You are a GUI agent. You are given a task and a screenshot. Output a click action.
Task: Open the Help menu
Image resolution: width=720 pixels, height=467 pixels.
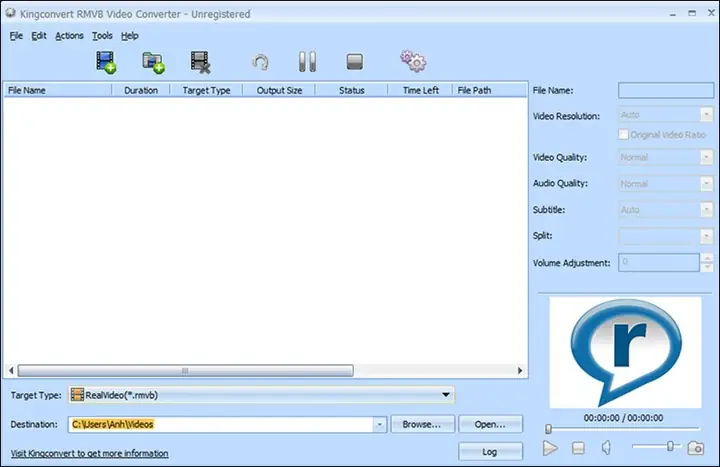pos(129,36)
